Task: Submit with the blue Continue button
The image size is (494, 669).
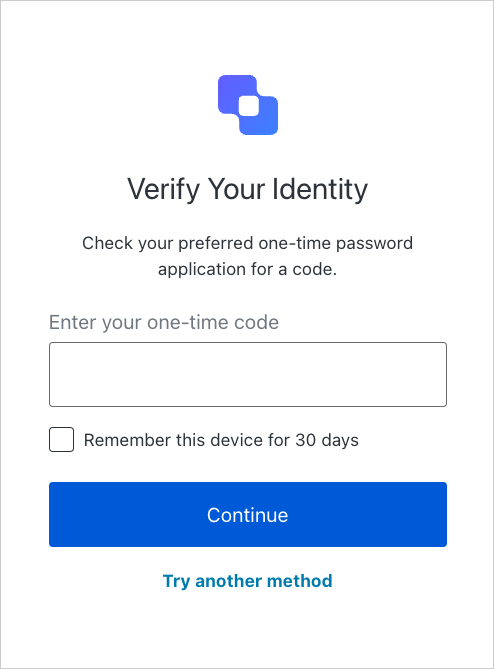Action: pyautogui.click(x=248, y=515)
